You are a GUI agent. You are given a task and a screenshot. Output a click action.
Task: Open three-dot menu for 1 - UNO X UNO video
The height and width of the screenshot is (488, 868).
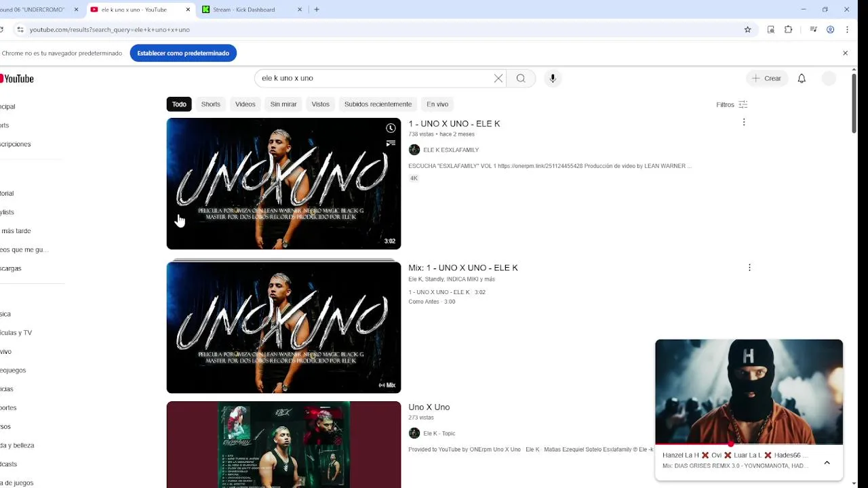click(744, 123)
